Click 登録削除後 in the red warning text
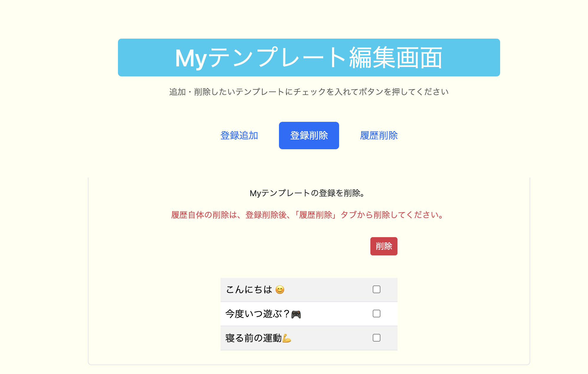The height and width of the screenshot is (374, 588). pyautogui.click(x=266, y=215)
